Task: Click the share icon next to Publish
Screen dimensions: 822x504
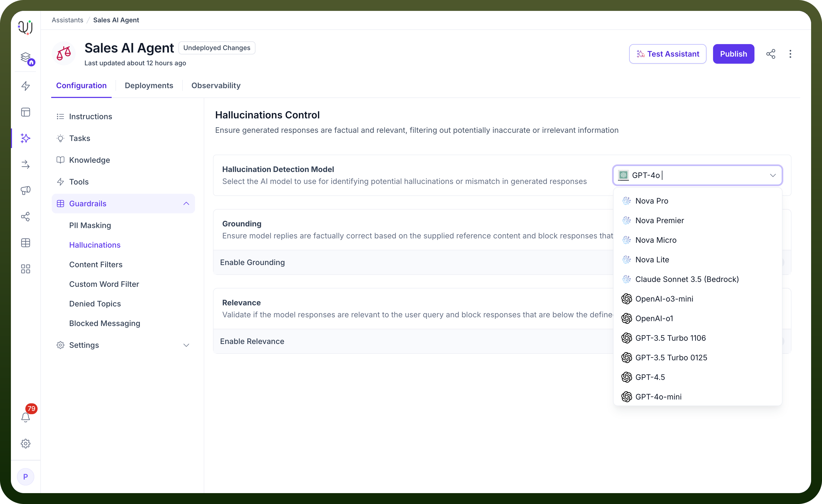Action: (x=771, y=54)
